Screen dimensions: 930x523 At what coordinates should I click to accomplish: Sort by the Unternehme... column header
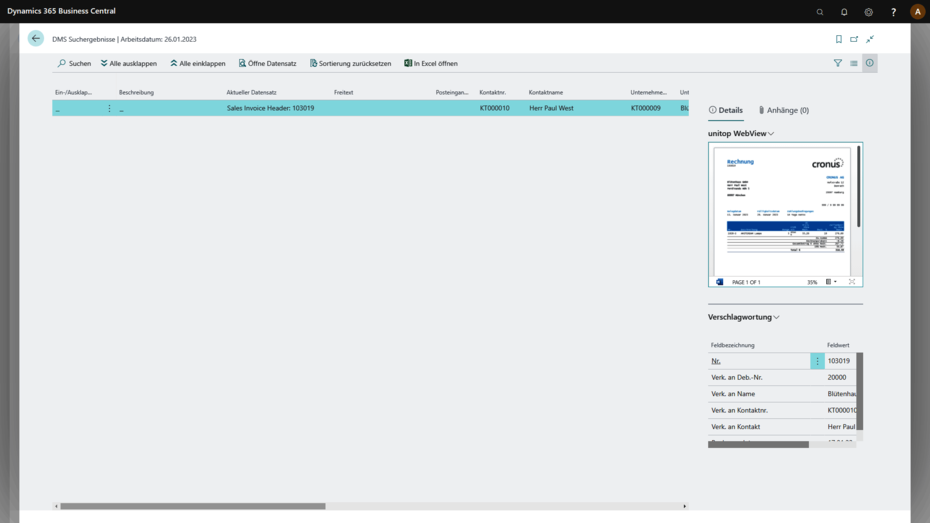[648, 93]
